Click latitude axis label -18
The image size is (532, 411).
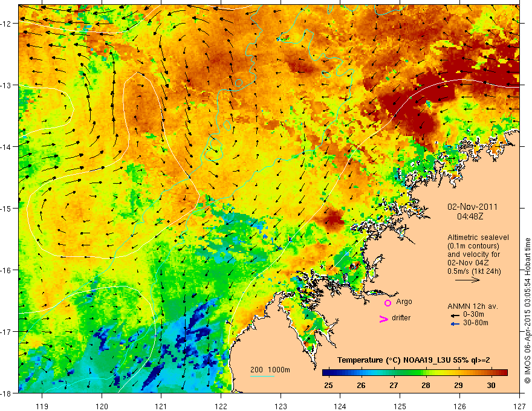point(7,393)
